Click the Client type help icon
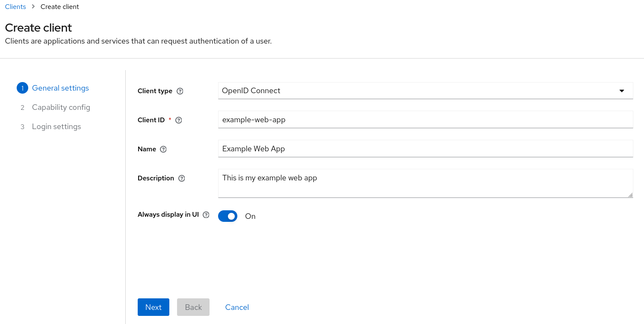 click(180, 91)
